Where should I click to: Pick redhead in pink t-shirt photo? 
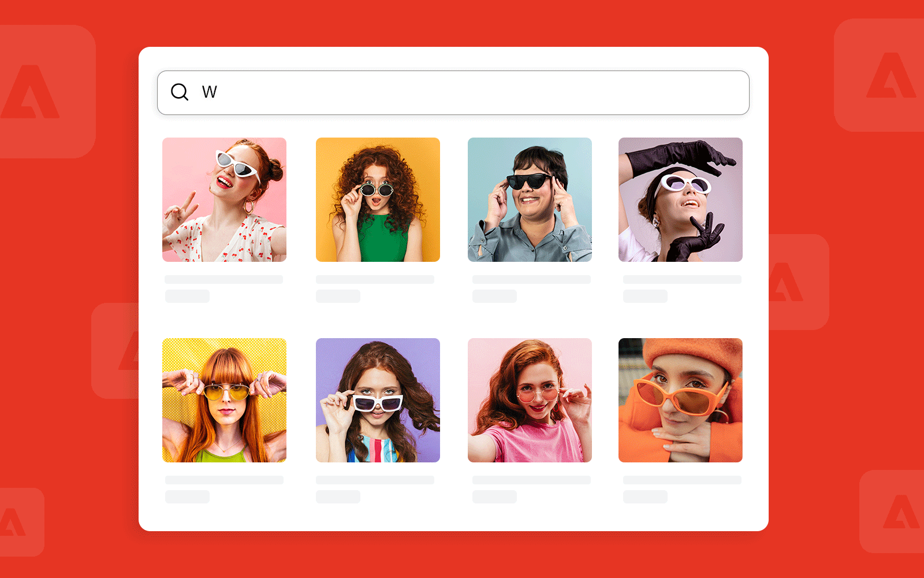[530, 400]
